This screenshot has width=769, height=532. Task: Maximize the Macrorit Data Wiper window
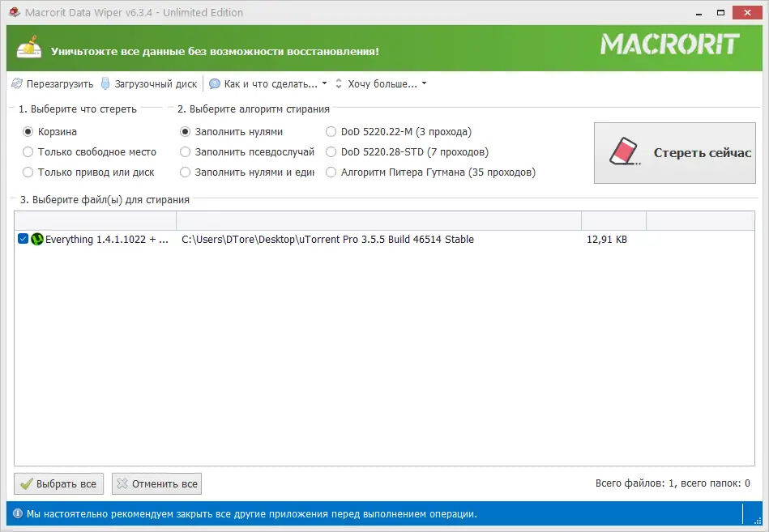tap(720, 13)
